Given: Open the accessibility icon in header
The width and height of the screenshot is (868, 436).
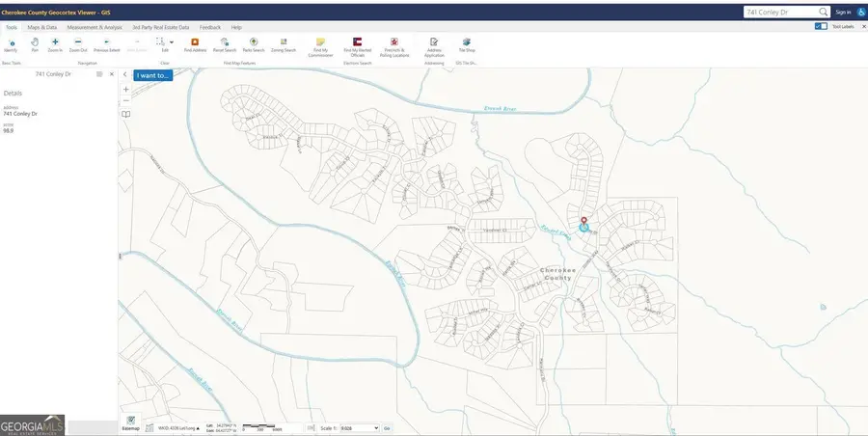Looking at the screenshot, I should coord(861,13).
